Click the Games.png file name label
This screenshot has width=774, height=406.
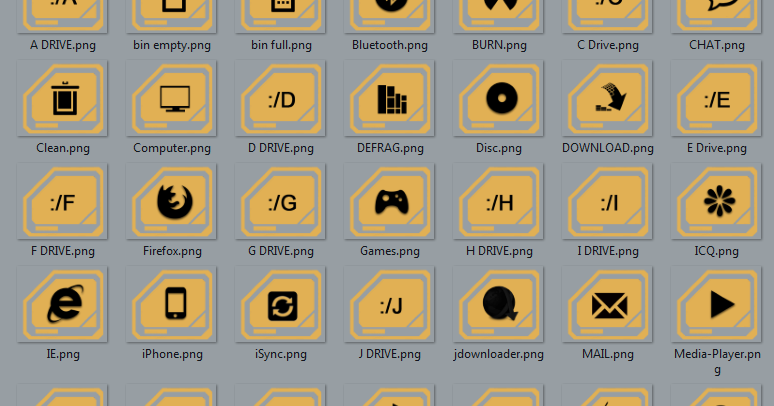[x=390, y=251]
